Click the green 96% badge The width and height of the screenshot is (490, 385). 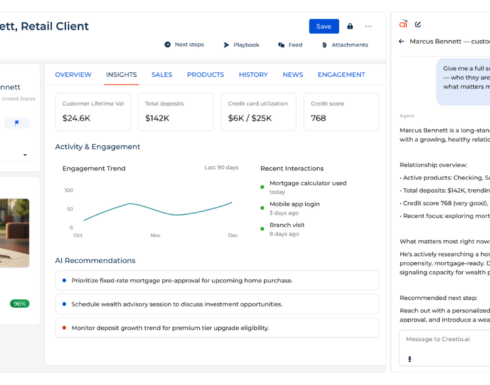coord(20,304)
